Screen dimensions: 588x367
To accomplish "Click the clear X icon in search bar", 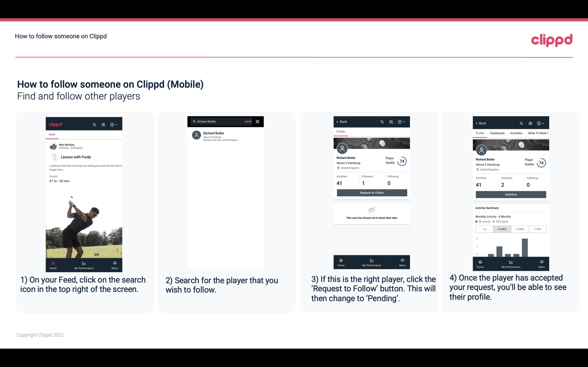I will click(258, 121).
